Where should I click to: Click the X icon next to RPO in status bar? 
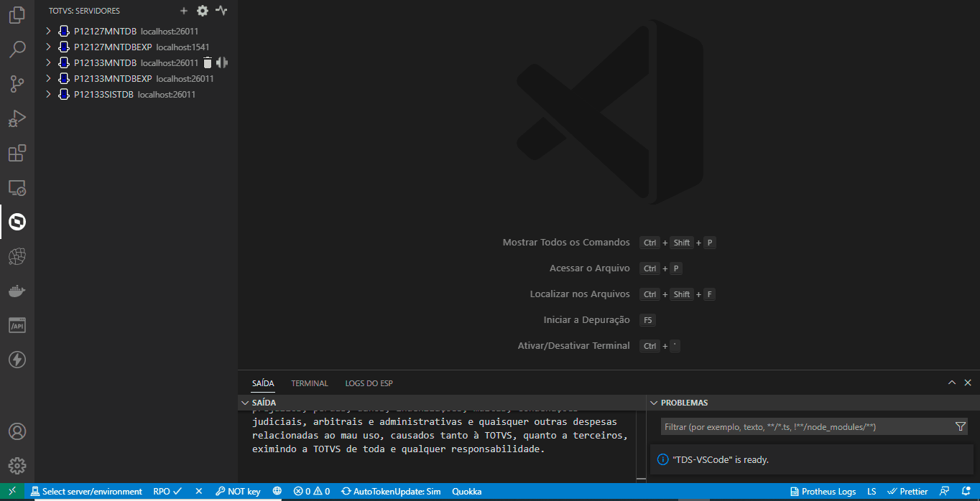tap(199, 492)
